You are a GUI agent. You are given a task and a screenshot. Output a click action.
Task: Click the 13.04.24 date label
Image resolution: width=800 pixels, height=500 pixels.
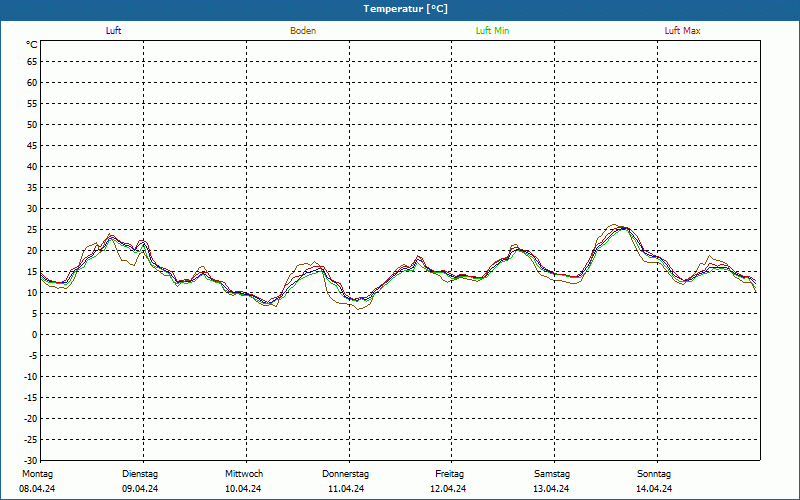tap(551, 489)
